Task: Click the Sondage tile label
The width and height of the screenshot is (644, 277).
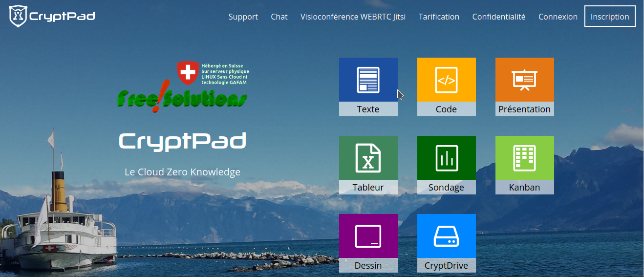Action: 446,187
